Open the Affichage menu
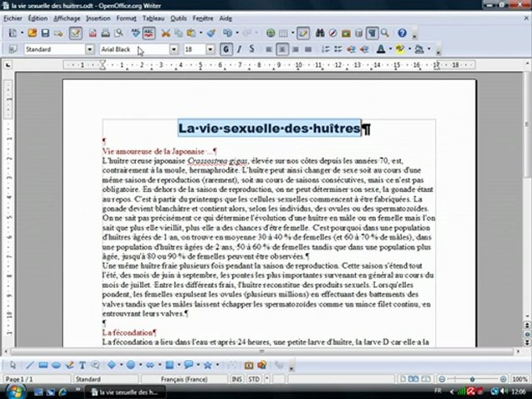This screenshot has height=399, width=532. (67, 18)
